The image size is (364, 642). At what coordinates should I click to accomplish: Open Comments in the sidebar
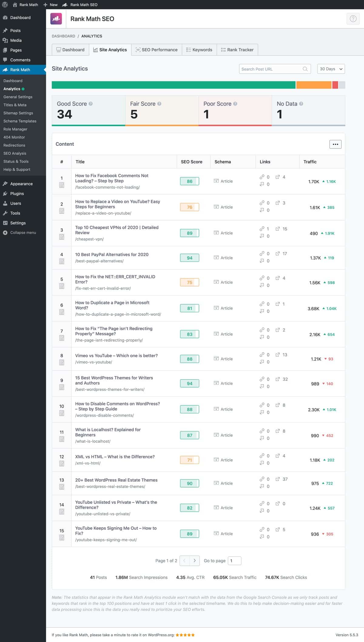coord(20,60)
